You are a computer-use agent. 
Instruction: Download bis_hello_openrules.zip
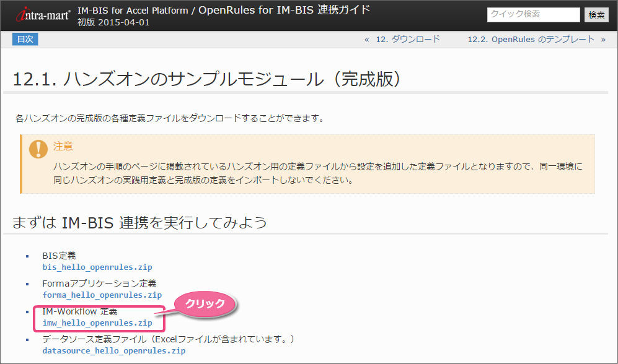point(97,267)
